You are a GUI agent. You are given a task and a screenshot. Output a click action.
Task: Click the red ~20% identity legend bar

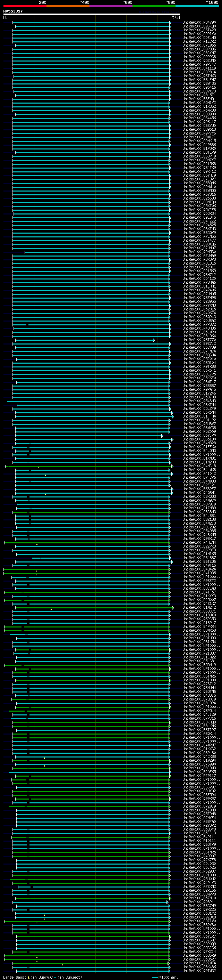pyautogui.click(x=25, y=6)
